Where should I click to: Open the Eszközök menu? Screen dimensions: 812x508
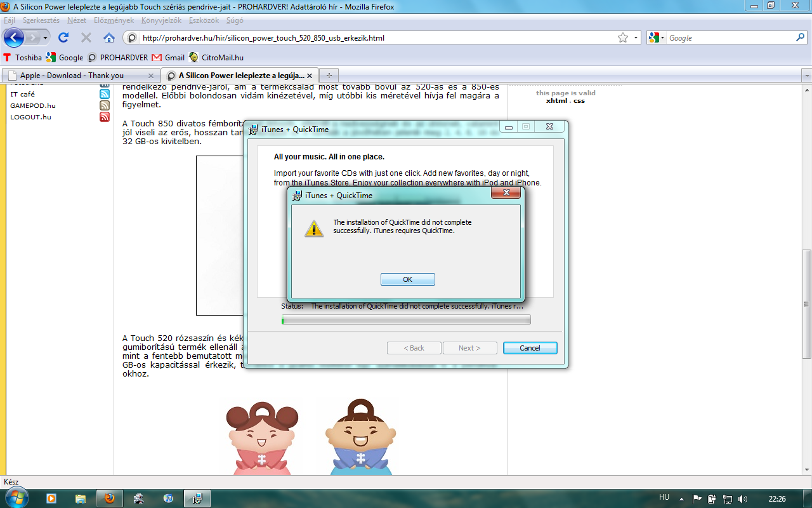tap(204, 20)
